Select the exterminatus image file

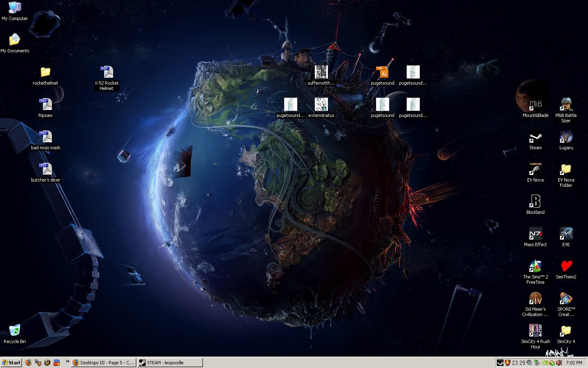click(321, 108)
